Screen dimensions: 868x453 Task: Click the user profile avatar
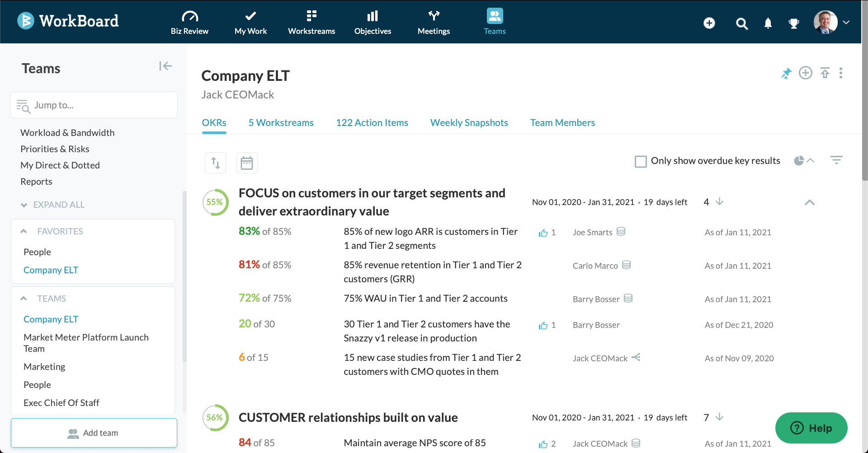[826, 22]
